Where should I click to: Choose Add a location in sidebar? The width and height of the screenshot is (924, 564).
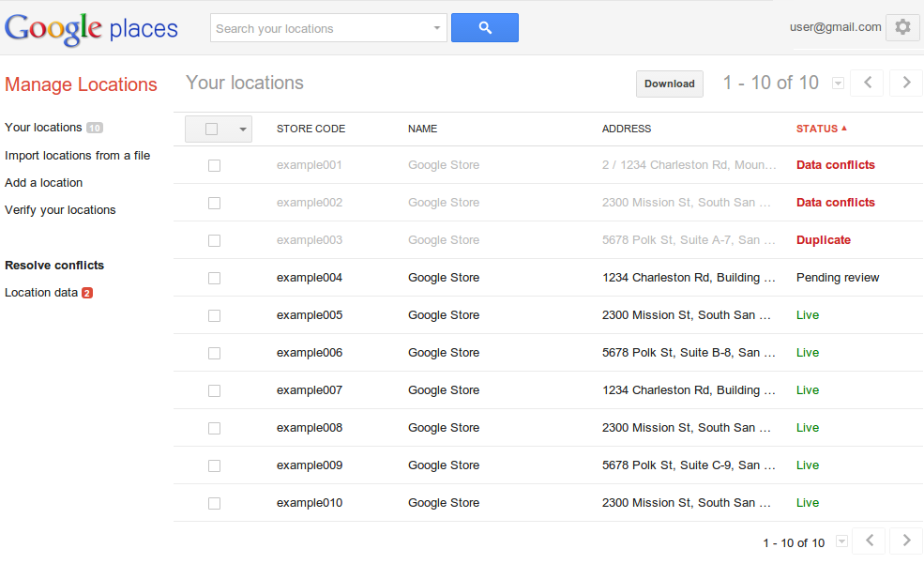(43, 183)
